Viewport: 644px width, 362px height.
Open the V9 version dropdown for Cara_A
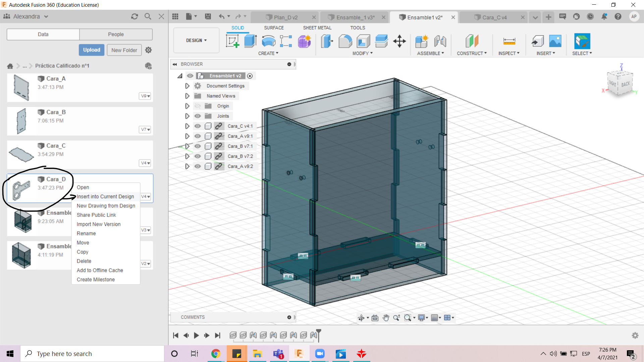click(x=145, y=96)
